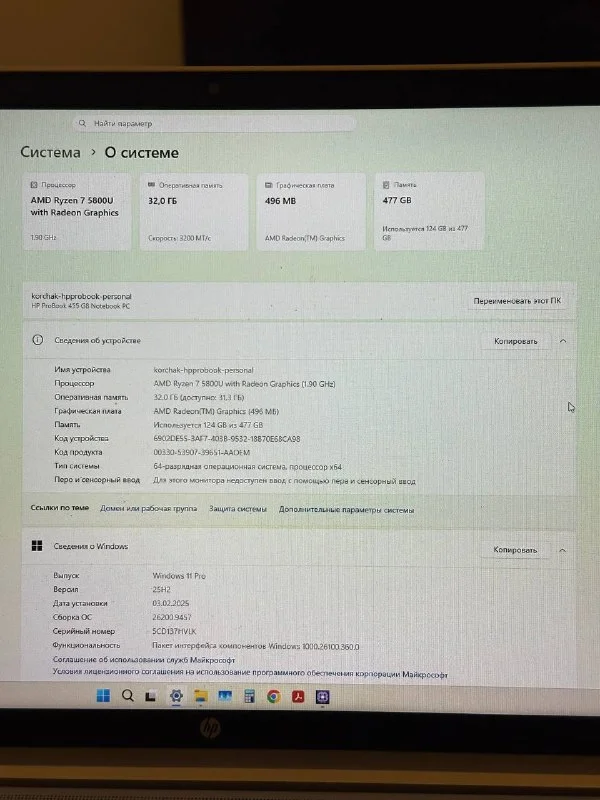This screenshot has height=800, width=600.
Task: Focus the Найти параметр search field
Action: (214, 123)
